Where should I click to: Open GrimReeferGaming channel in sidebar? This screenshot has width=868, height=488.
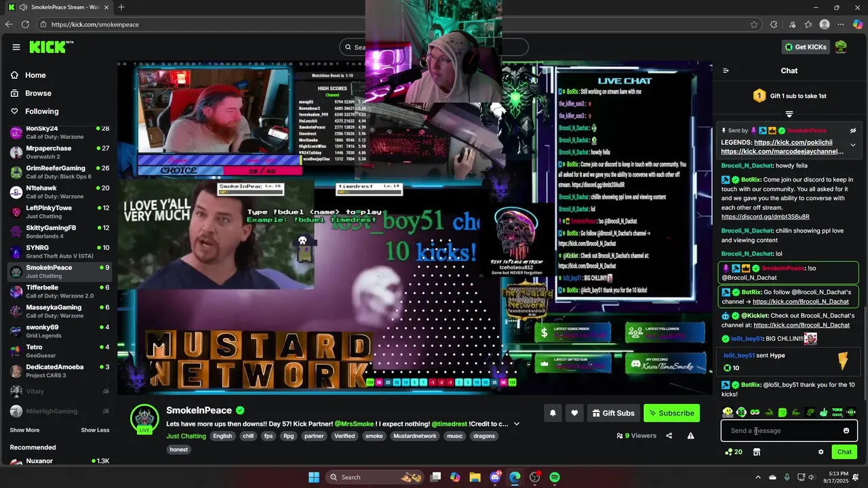(x=60, y=171)
